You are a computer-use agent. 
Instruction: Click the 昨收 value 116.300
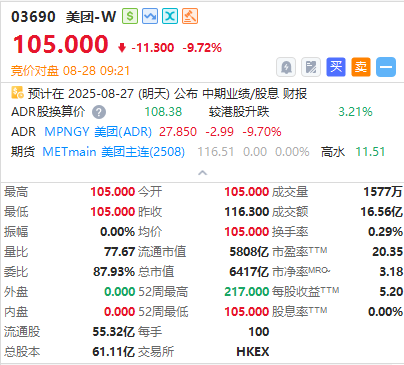point(247,212)
